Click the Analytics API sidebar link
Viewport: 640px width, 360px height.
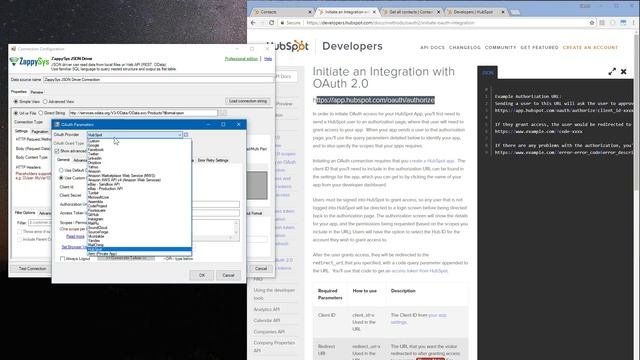[267, 309]
